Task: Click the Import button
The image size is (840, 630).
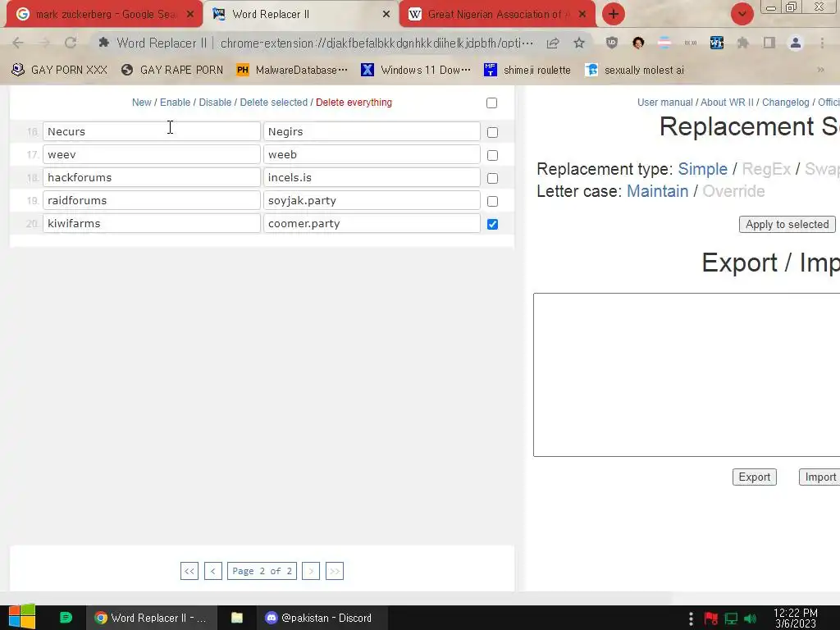Action: click(820, 477)
